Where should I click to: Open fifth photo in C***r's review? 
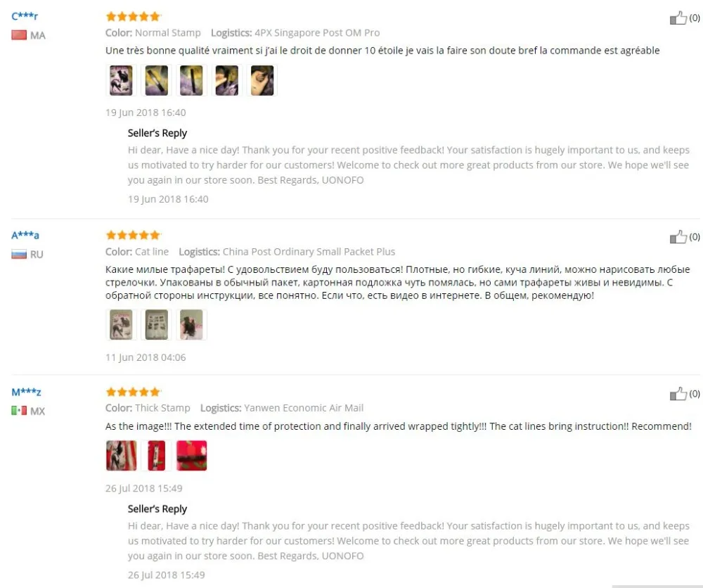coord(262,80)
